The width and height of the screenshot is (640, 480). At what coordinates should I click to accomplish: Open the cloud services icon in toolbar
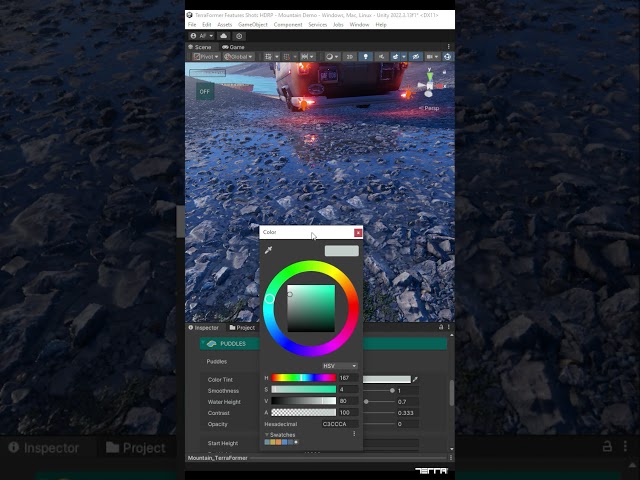[x=223, y=36]
